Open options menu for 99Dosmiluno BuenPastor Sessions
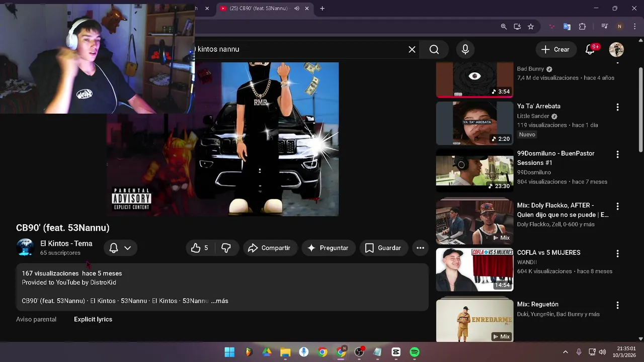644x362 pixels. click(617, 154)
